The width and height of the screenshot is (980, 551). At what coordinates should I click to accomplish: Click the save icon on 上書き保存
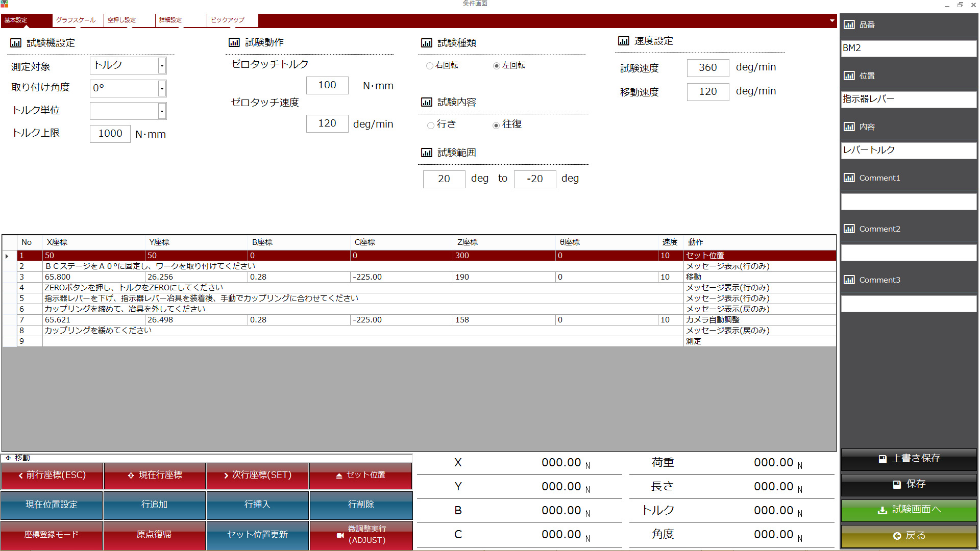tap(883, 459)
